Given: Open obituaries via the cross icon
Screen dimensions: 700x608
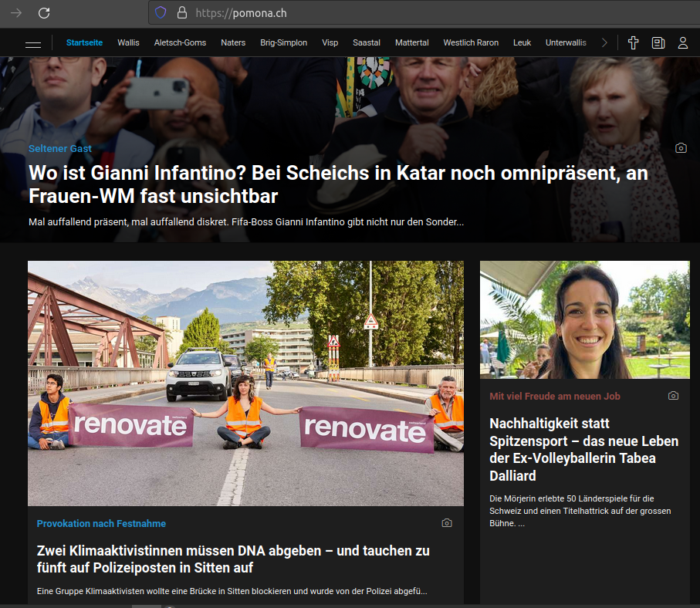Looking at the screenshot, I should pos(633,43).
